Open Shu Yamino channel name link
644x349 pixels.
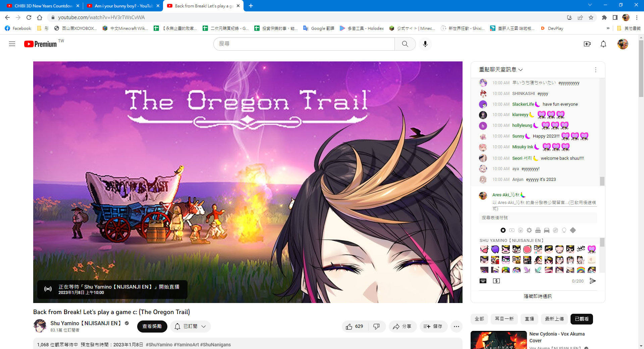(86, 323)
